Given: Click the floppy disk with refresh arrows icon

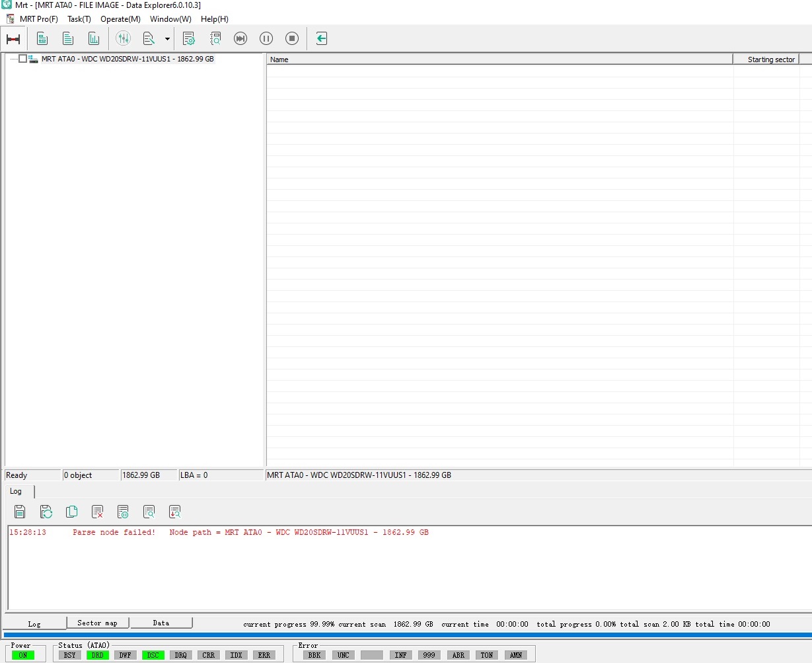Looking at the screenshot, I should point(46,512).
